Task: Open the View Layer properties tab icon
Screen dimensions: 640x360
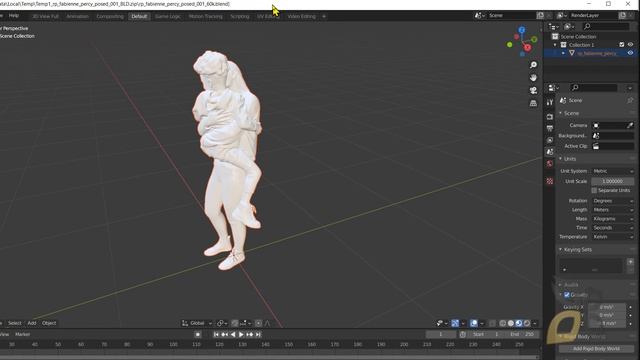Action: [x=550, y=140]
